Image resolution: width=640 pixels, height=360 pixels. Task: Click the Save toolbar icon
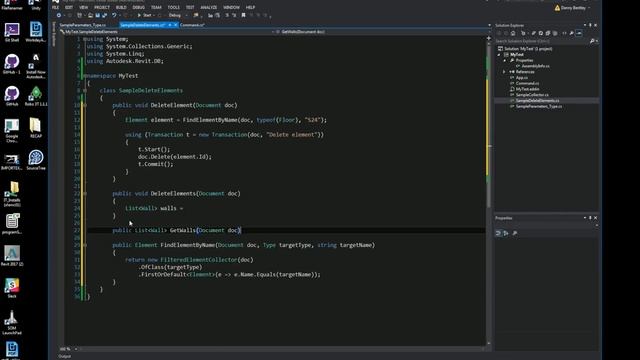point(98,16)
